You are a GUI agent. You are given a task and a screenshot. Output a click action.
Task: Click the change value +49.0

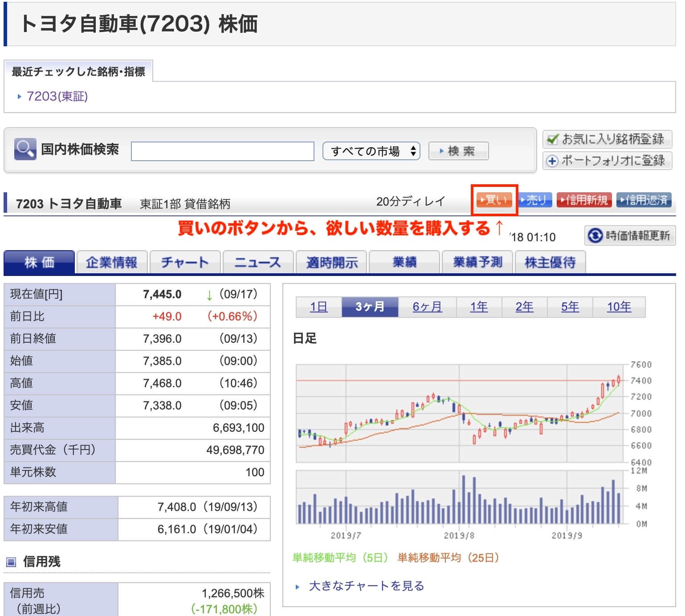[167, 316]
